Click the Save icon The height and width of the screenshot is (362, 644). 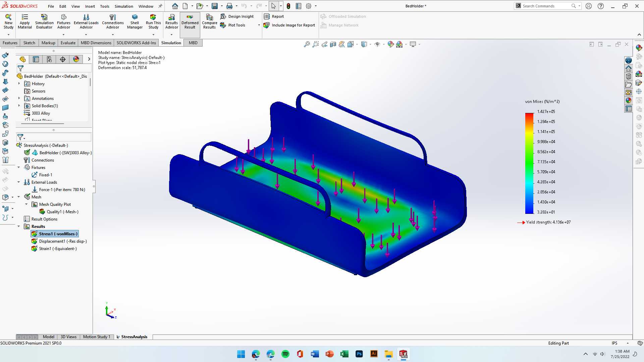215,6
